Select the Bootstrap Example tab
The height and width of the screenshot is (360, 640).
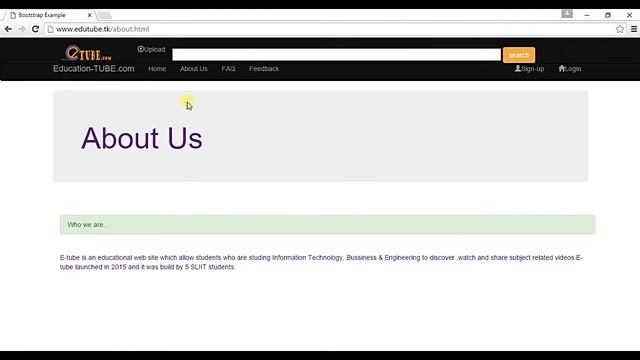(49, 15)
